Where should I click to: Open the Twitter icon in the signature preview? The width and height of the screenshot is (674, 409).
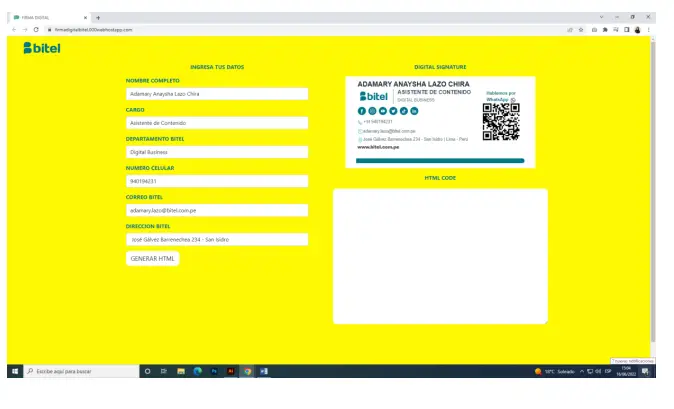tap(393, 111)
